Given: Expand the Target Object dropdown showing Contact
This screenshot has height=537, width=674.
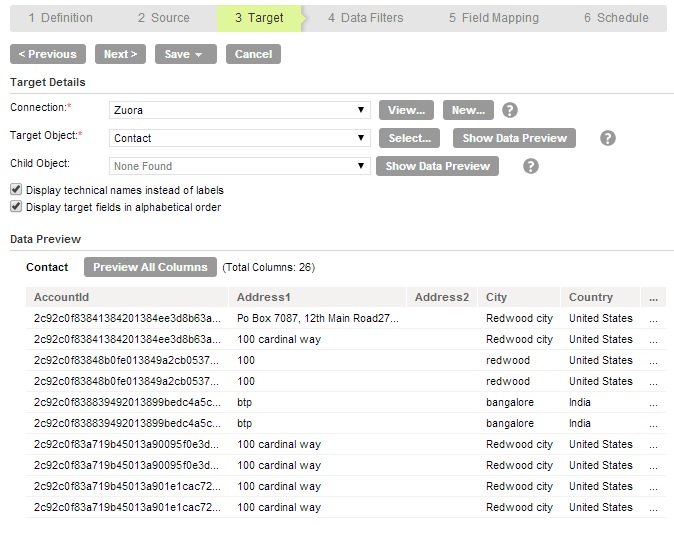Looking at the screenshot, I should [x=239, y=138].
